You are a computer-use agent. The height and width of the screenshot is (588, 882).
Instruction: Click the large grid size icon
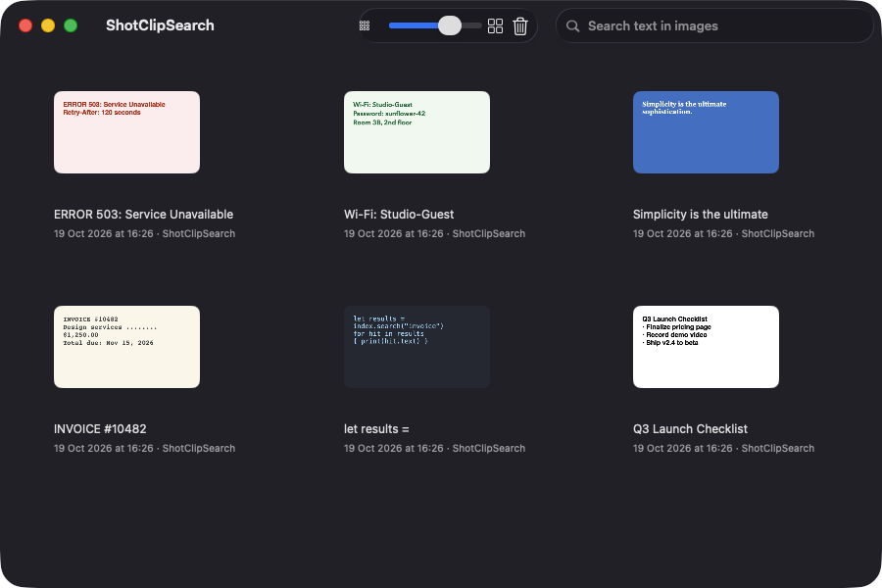click(x=495, y=25)
